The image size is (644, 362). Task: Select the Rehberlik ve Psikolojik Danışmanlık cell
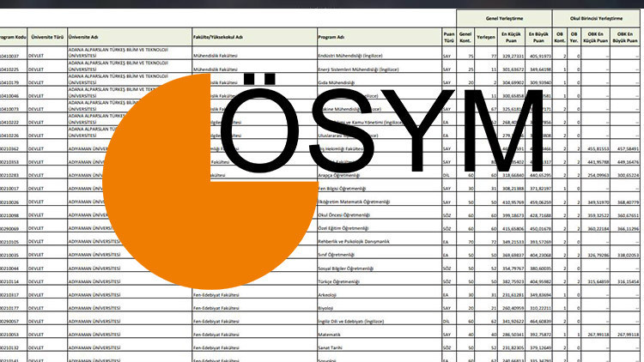355,242
